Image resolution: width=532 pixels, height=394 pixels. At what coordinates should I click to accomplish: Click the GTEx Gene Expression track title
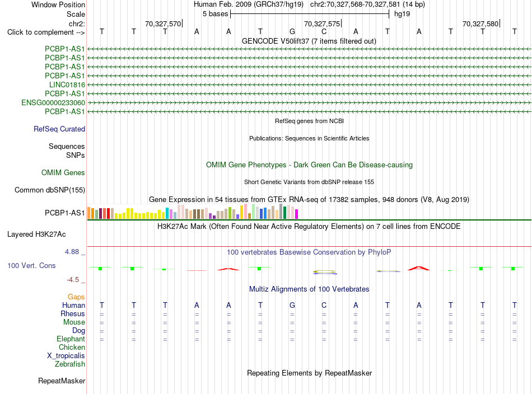pos(309,199)
